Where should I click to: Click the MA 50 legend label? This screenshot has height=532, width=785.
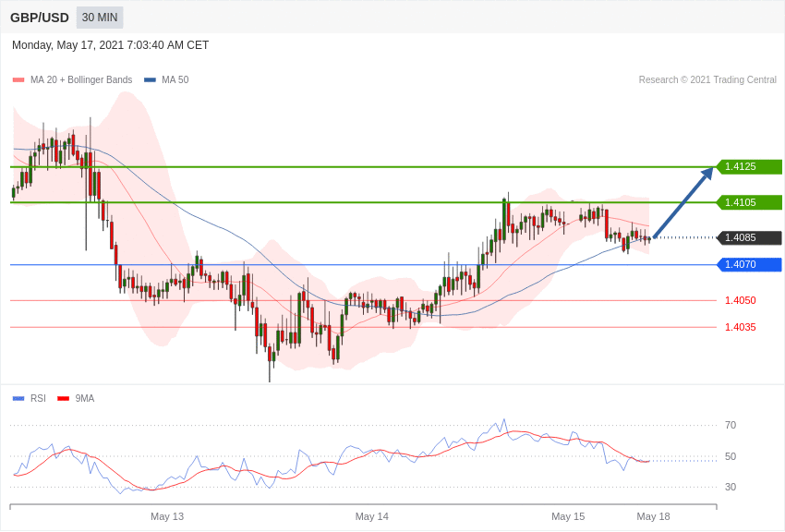point(175,79)
